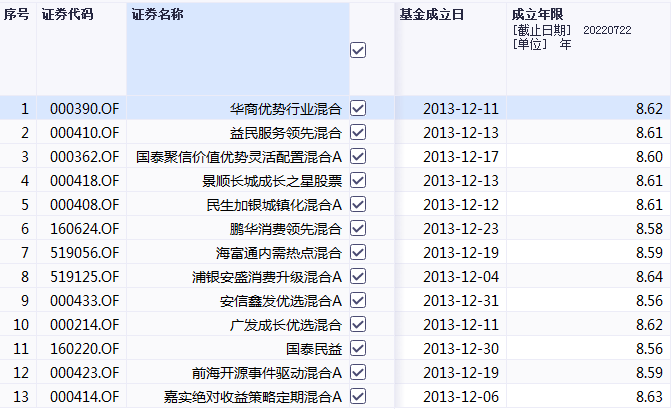Click fund name 浦银安盛消费升级混合A
Screen dimensions: 671x412
(267, 276)
